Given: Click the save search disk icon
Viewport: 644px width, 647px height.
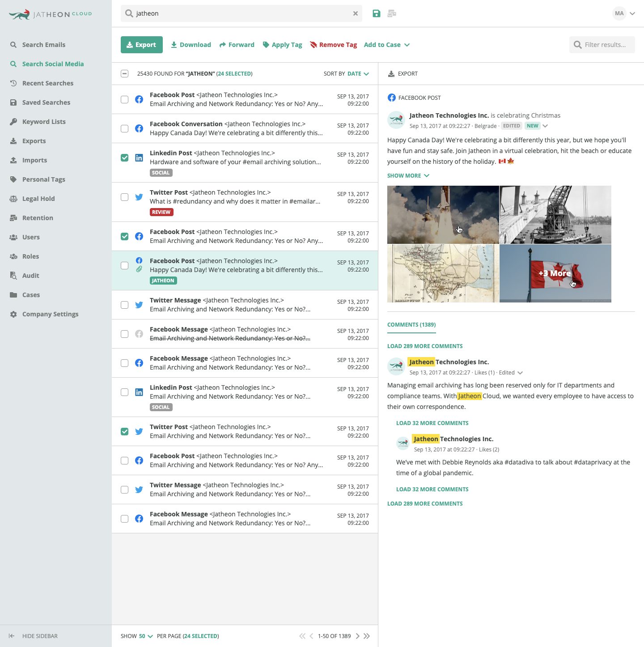Looking at the screenshot, I should [377, 13].
